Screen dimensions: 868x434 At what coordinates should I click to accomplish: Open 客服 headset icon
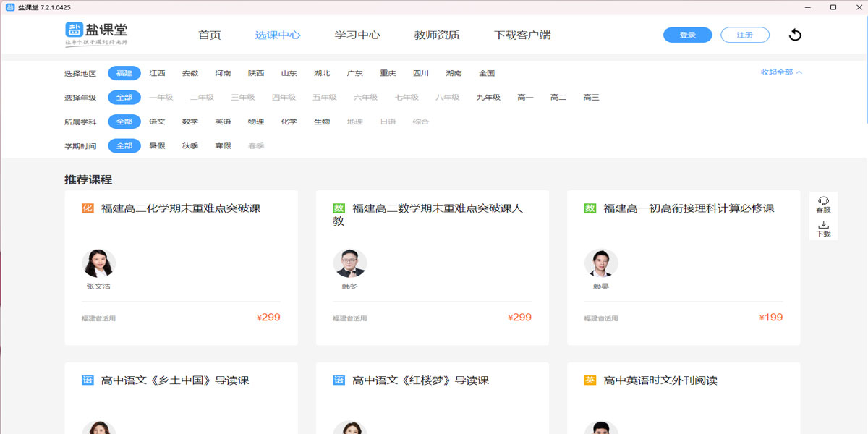[823, 205]
